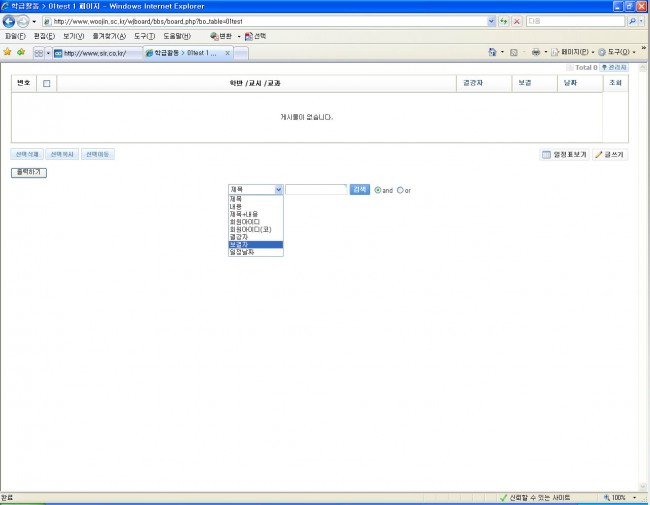
Task: Click the RSS feeds icon
Action: coord(514,52)
